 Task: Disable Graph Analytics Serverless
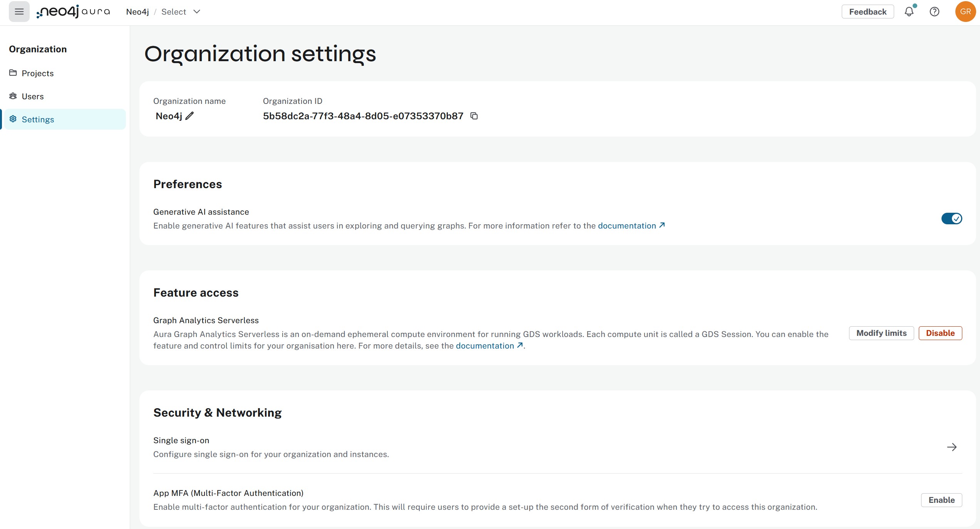click(940, 333)
